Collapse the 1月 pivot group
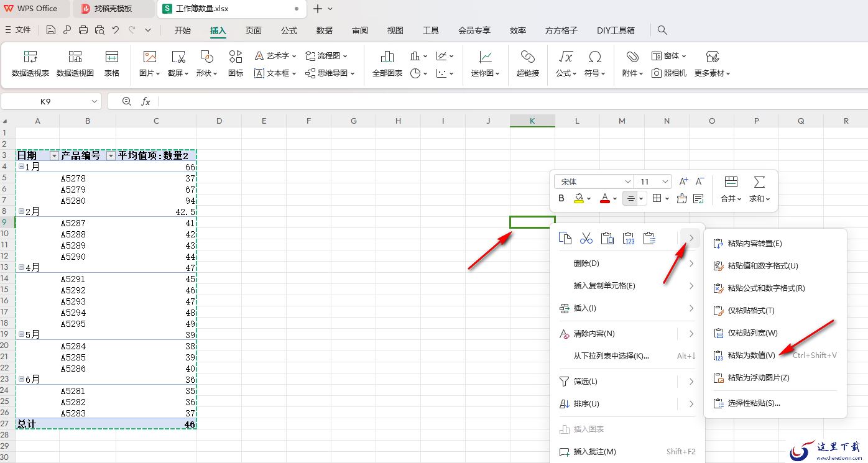Viewport: 868px width, 463px height. [x=21, y=167]
